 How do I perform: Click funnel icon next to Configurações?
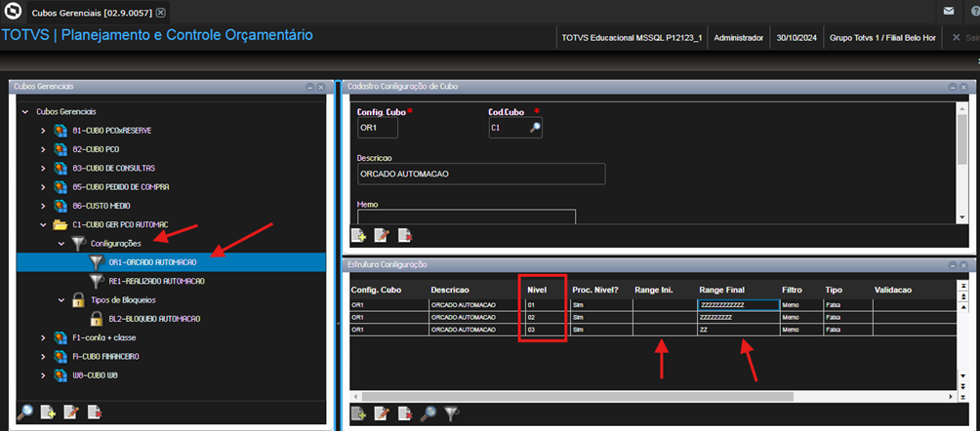click(x=79, y=243)
